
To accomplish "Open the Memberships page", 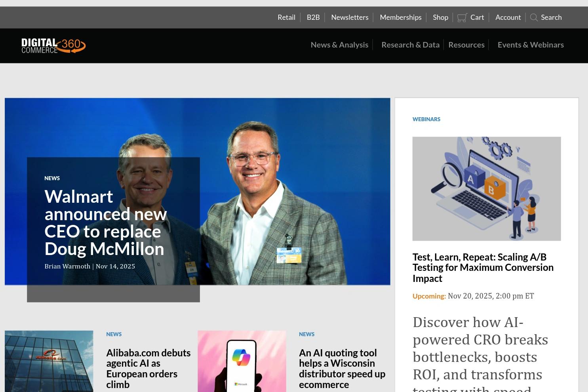I will (x=400, y=17).
